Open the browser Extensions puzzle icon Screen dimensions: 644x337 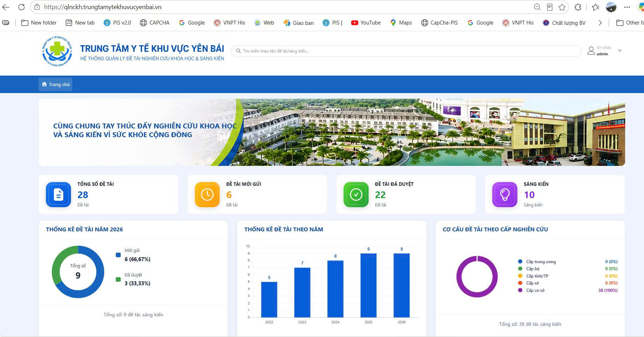point(578,7)
